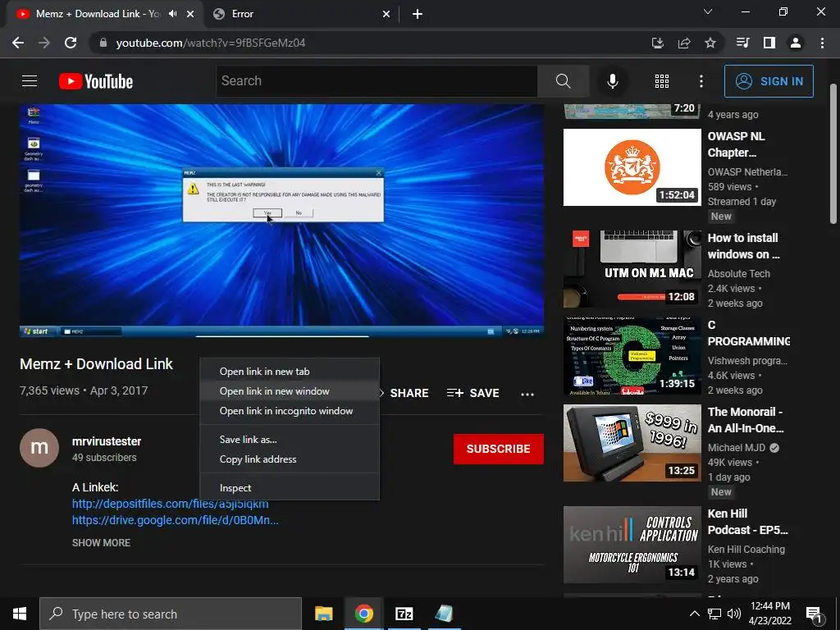Open the C PROGRAMMING video thumbnail
The width and height of the screenshot is (840, 630).
tap(632, 356)
